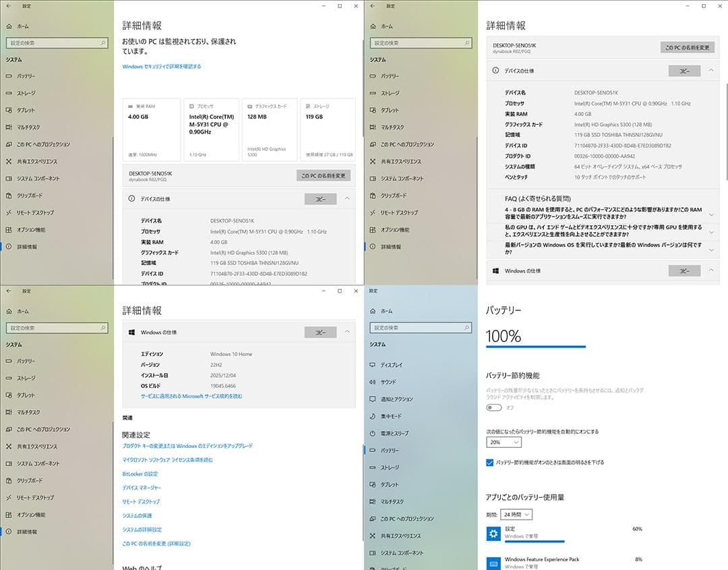728x570 pixels.
Task: Open 集中モード in the battery window sidebar
Action: point(386,417)
